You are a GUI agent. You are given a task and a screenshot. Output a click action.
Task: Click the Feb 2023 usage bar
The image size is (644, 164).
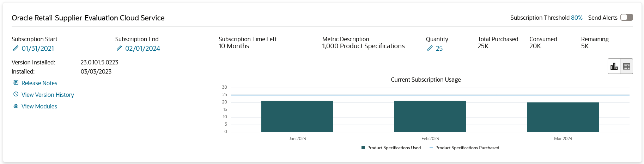click(430, 116)
